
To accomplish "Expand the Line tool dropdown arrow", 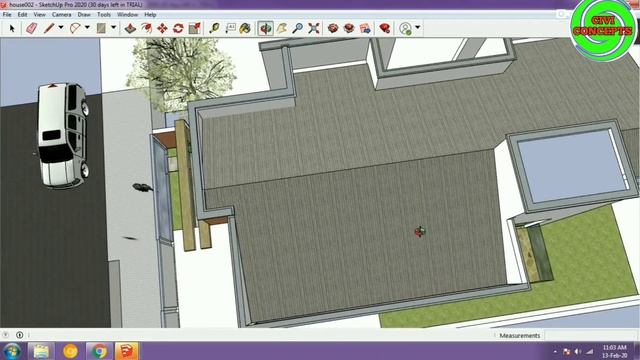I will click(61, 28).
